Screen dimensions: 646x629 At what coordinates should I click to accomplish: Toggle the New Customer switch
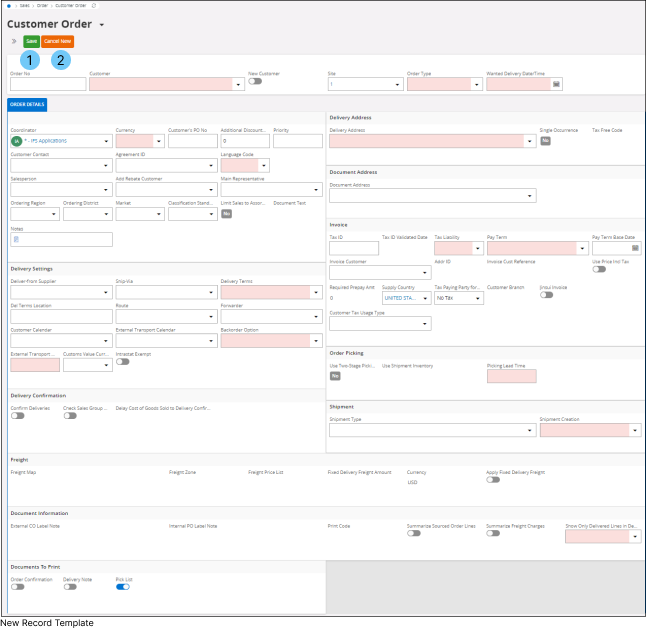[255, 81]
